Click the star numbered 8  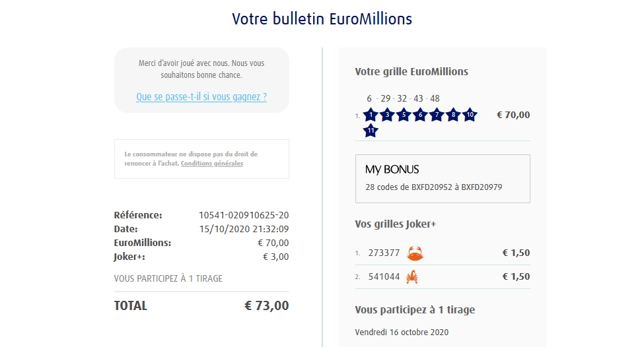[x=452, y=115]
